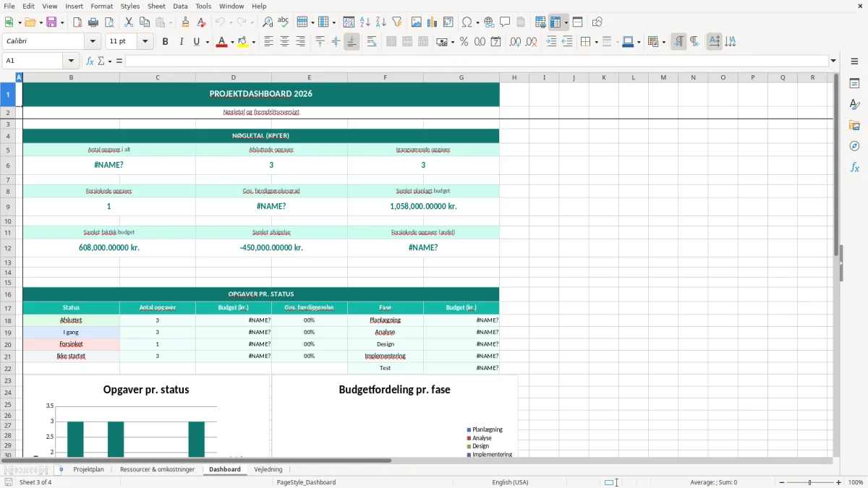The image size is (868, 488).
Task: Open Print Preview
Action: click(x=109, y=22)
